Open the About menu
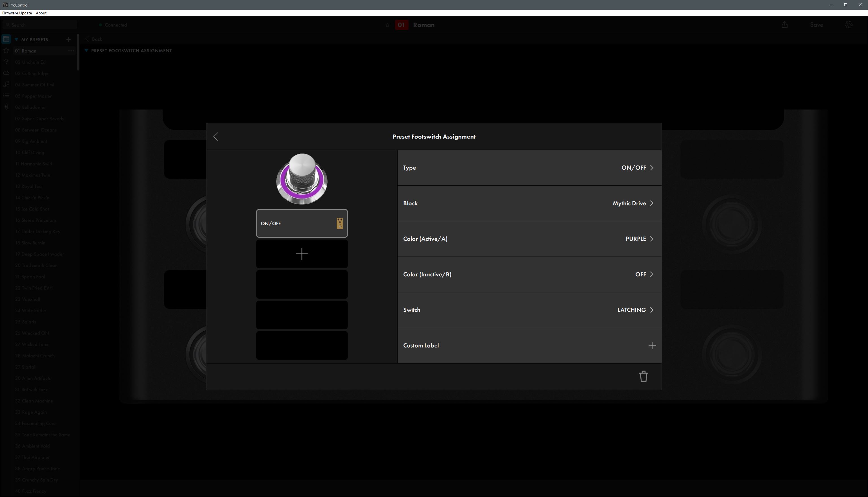Viewport: 868px width, 497px height. coord(41,13)
